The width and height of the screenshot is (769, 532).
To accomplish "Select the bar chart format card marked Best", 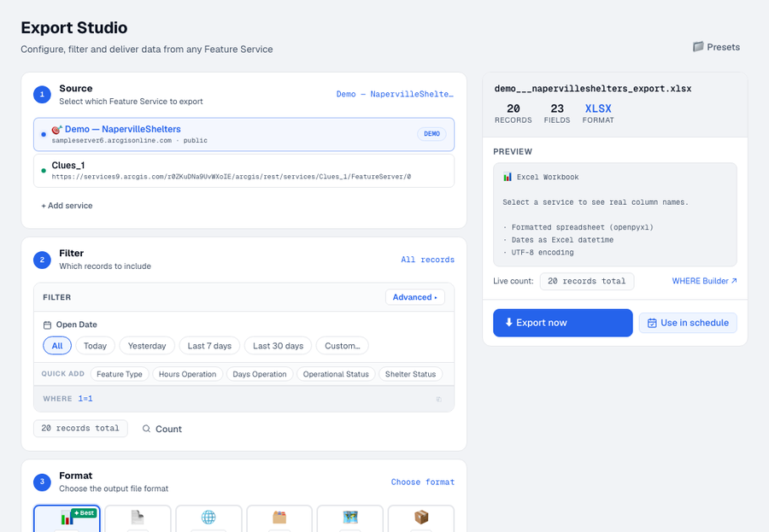I will [67, 518].
